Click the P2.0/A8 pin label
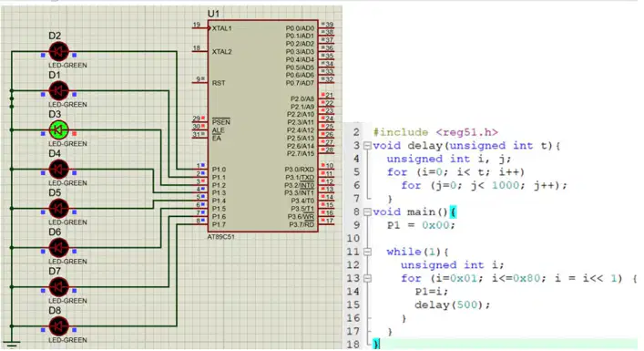The width and height of the screenshot is (644, 351). [x=302, y=99]
